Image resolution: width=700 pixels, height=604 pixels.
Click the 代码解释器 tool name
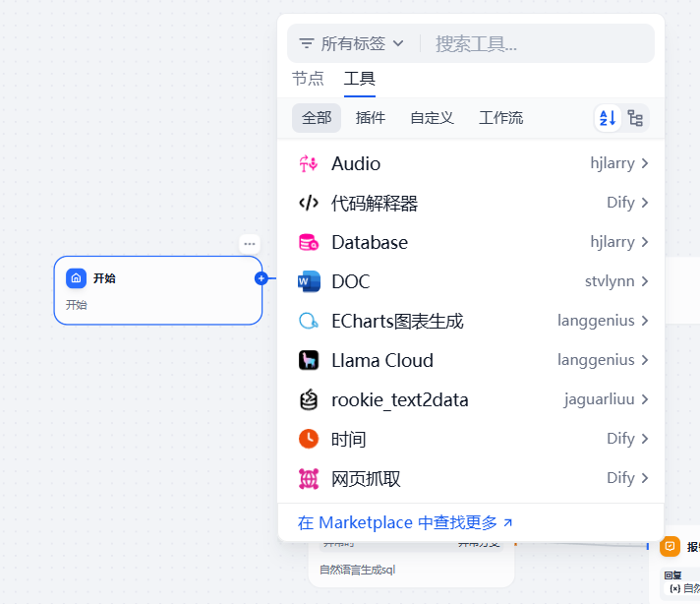tap(375, 204)
